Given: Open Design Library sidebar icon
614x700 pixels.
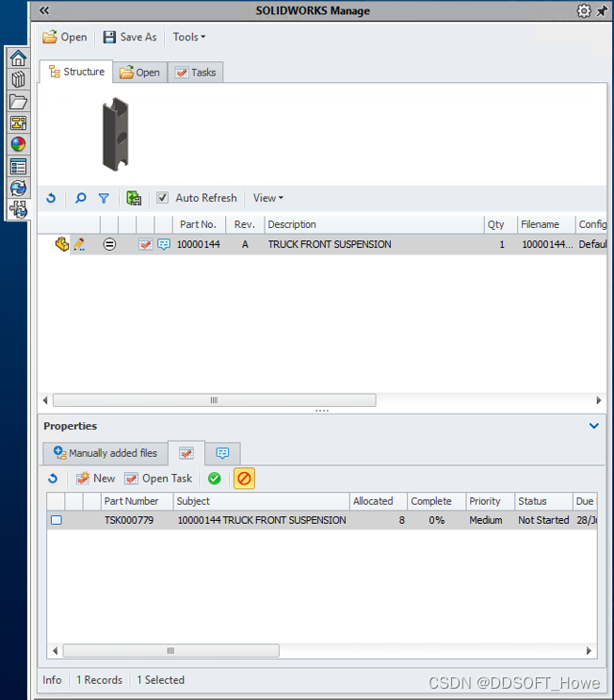Looking at the screenshot, I should 18,79.
